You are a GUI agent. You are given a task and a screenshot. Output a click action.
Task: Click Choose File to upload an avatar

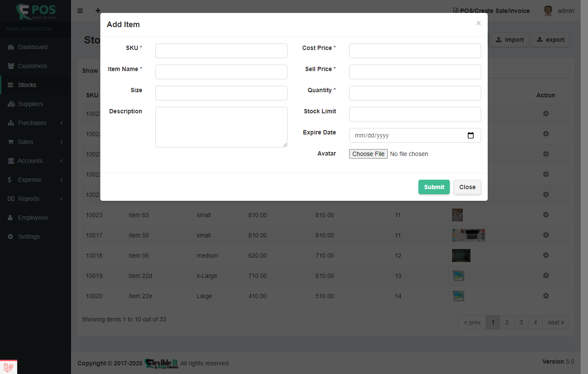pyautogui.click(x=368, y=154)
